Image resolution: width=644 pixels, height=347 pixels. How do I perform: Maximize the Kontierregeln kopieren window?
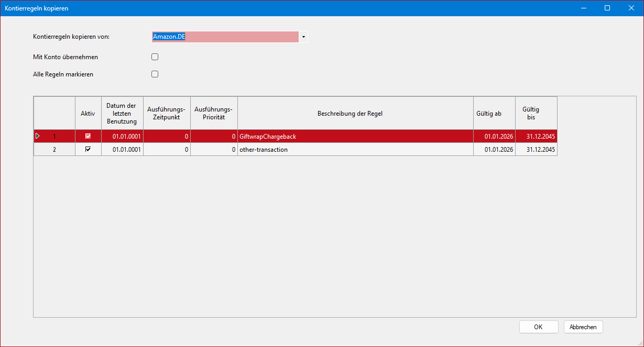coord(607,8)
